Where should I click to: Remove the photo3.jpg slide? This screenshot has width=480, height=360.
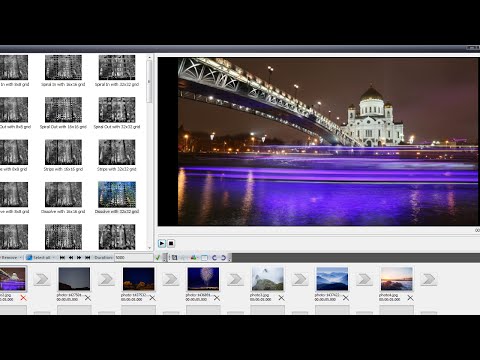pos(281,298)
